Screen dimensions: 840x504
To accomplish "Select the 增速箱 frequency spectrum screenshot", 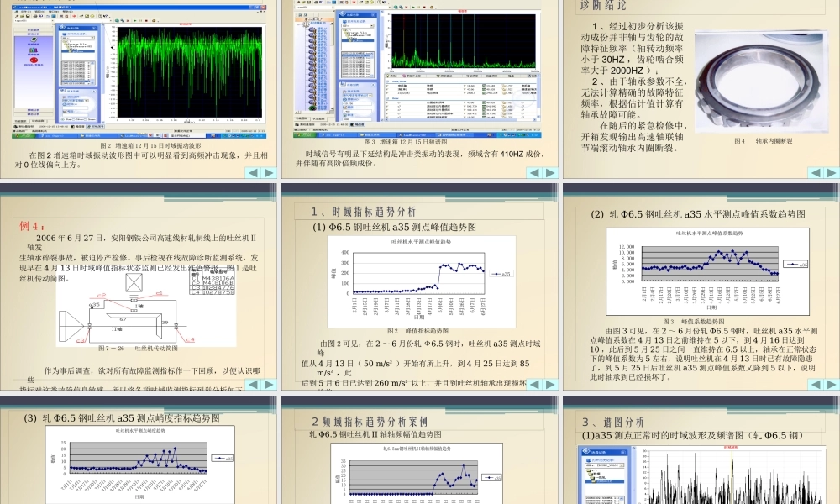I will (x=417, y=69).
